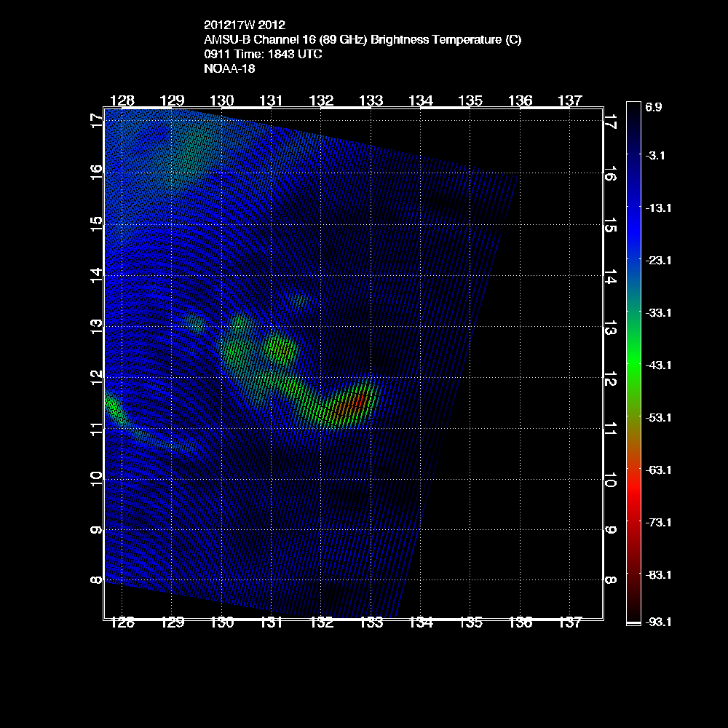Image resolution: width=728 pixels, height=728 pixels.
Task: Click the "AMSU-B Channel 16 (89 GHz) Brightness Temperature (C)" heading
Action: pyautogui.click(x=363, y=40)
